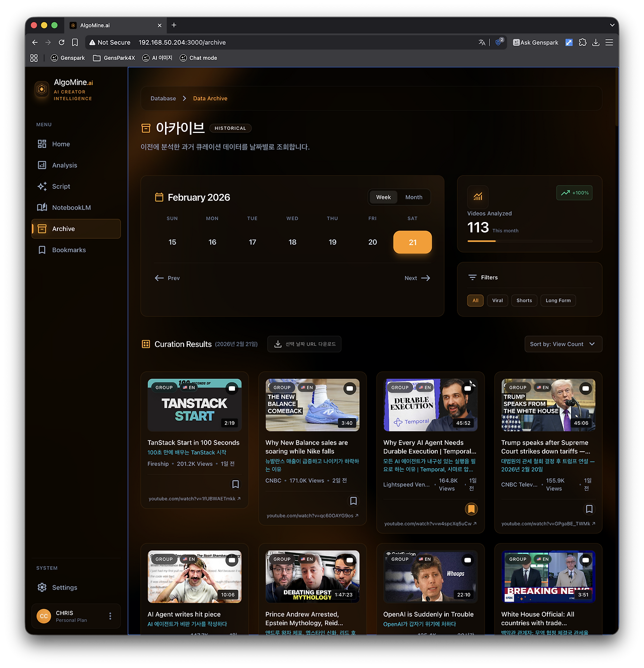Screen dimensions: 644x668
Task: Click Next to advance the calendar week
Action: (x=417, y=277)
